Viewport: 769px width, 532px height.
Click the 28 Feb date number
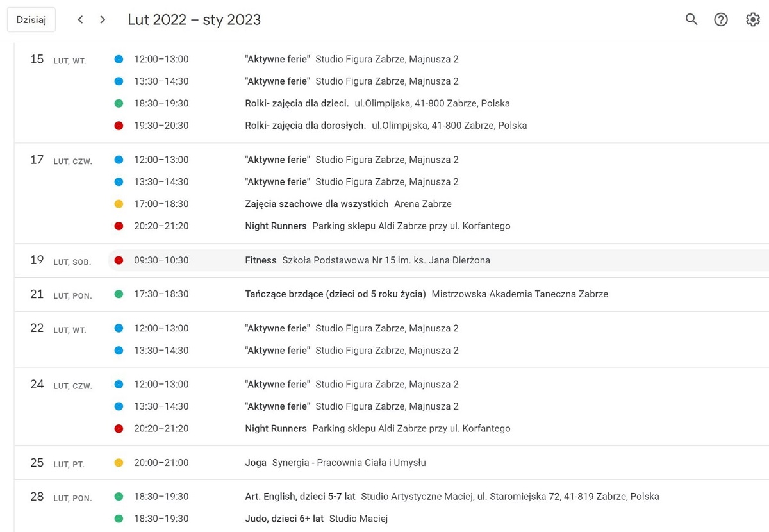[37, 497]
